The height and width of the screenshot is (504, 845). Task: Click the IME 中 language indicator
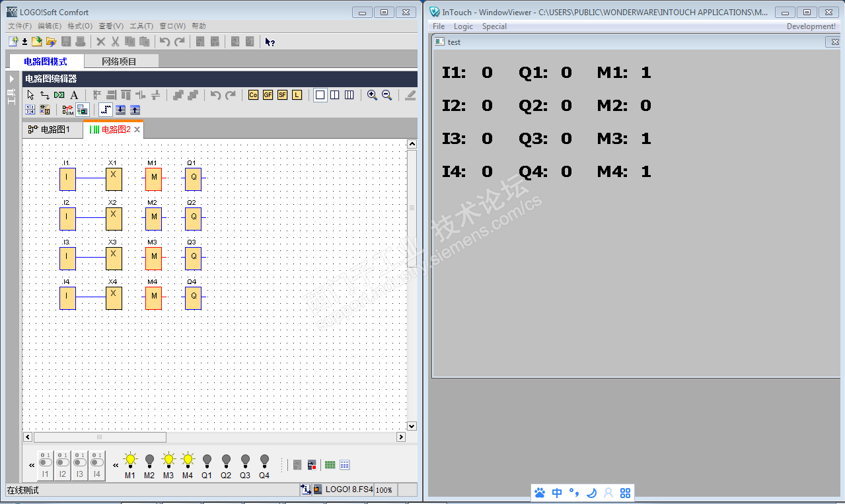tap(557, 493)
